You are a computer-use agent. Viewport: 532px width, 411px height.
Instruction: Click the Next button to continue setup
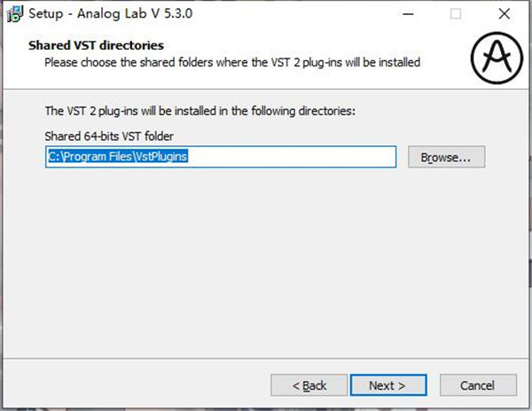point(388,385)
